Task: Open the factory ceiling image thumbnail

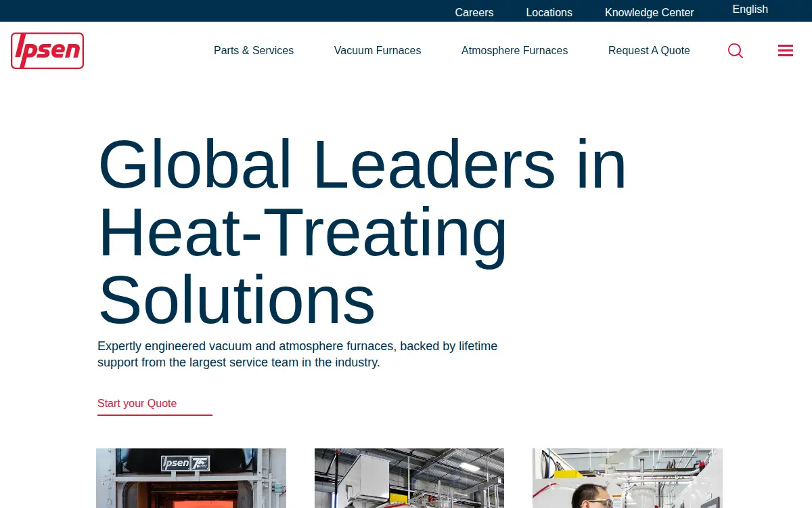Action: (409, 478)
